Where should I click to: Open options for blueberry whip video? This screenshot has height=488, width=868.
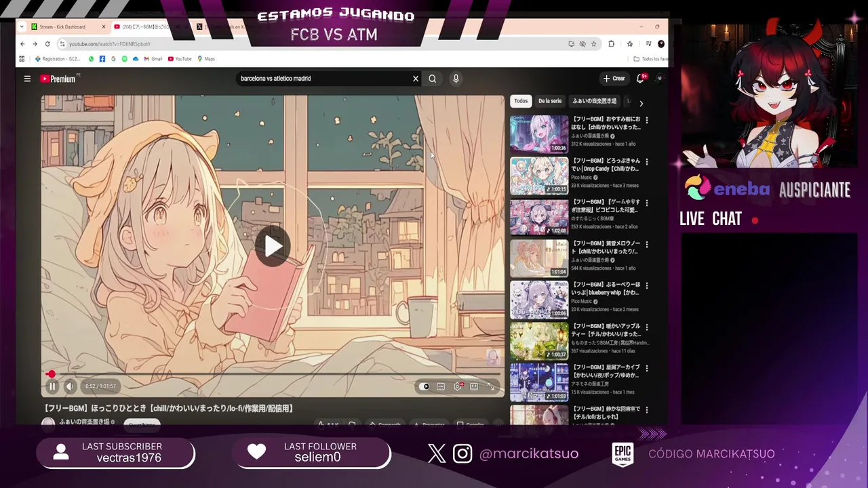(646, 285)
